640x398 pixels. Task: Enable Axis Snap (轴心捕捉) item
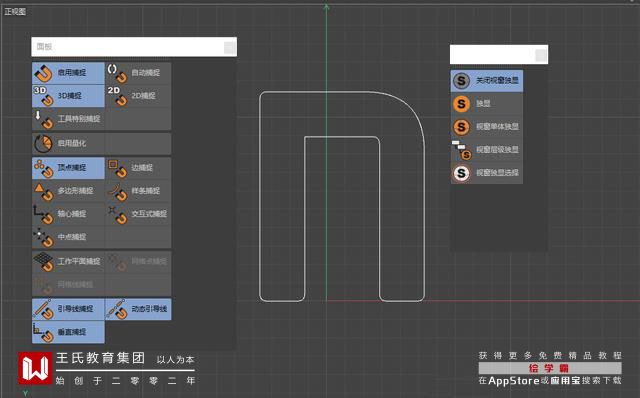pos(68,214)
